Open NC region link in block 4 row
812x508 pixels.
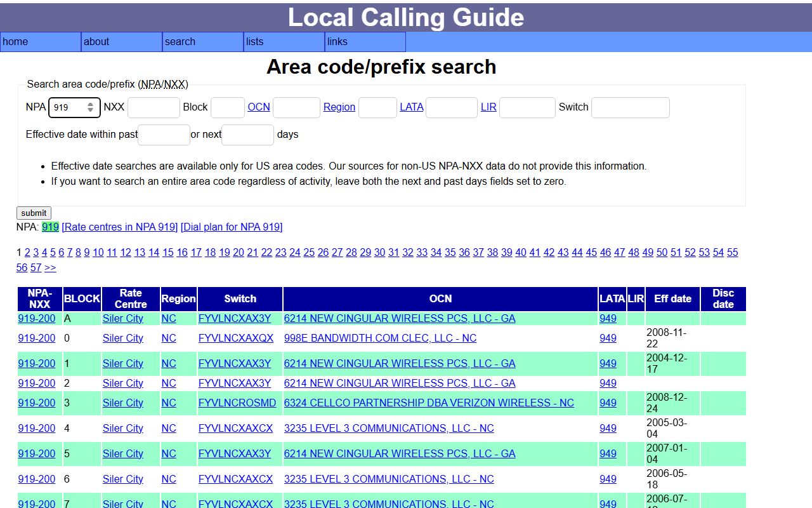(169, 429)
